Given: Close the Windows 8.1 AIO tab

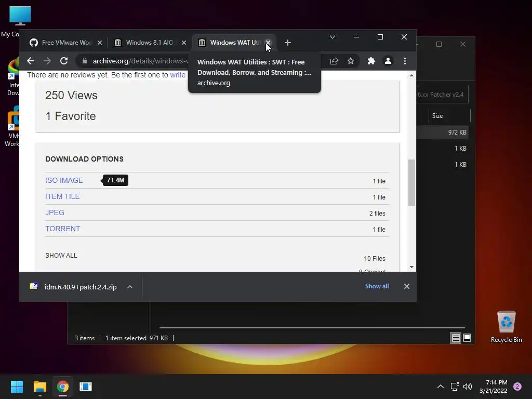Looking at the screenshot, I should tap(183, 43).
